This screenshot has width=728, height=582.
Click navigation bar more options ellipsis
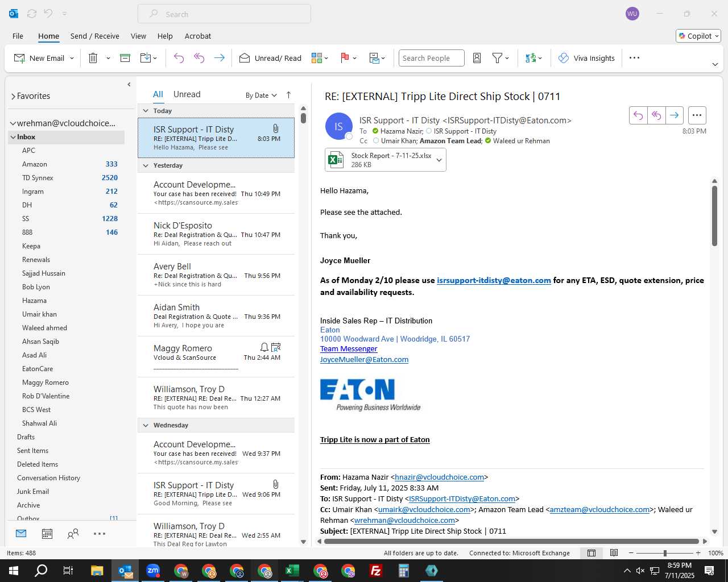tap(100, 534)
